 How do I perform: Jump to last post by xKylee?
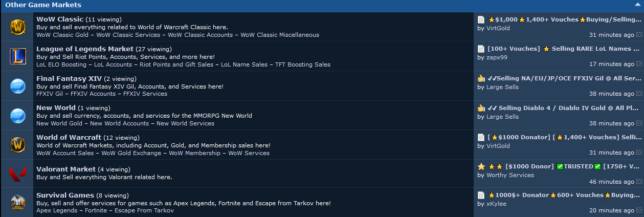[639, 211]
